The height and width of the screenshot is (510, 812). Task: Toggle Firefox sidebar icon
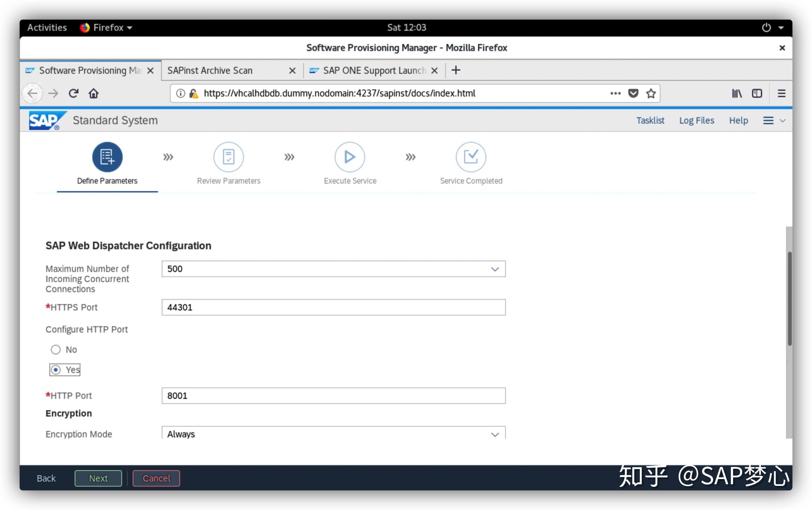click(x=757, y=94)
